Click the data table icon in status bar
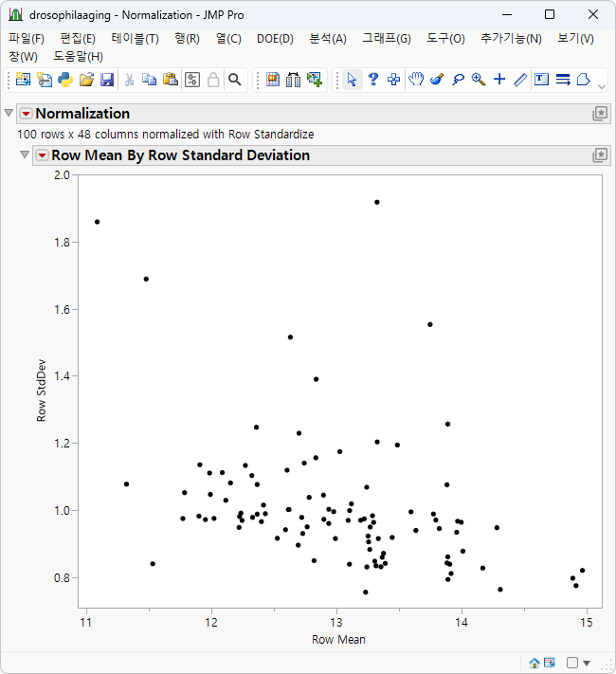The image size is (616, 674). point(550,663)
